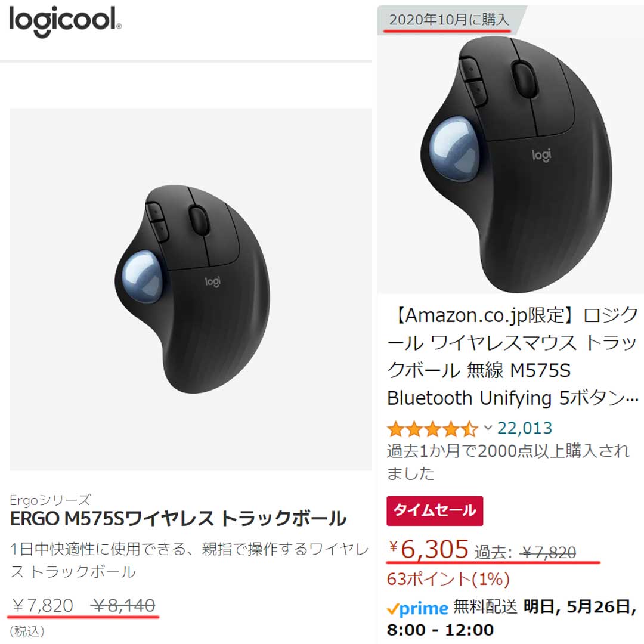The width and height of the screenshot is (644, 644).
Task: Click the star rating icons
Action: coord(432,429)
